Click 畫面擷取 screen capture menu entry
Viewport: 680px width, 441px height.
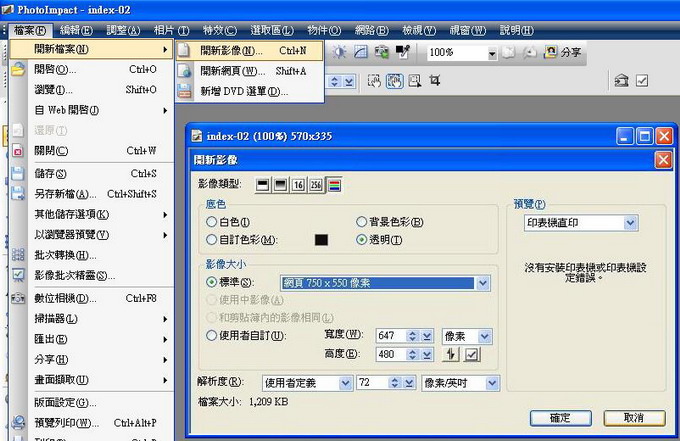point(92,380)
